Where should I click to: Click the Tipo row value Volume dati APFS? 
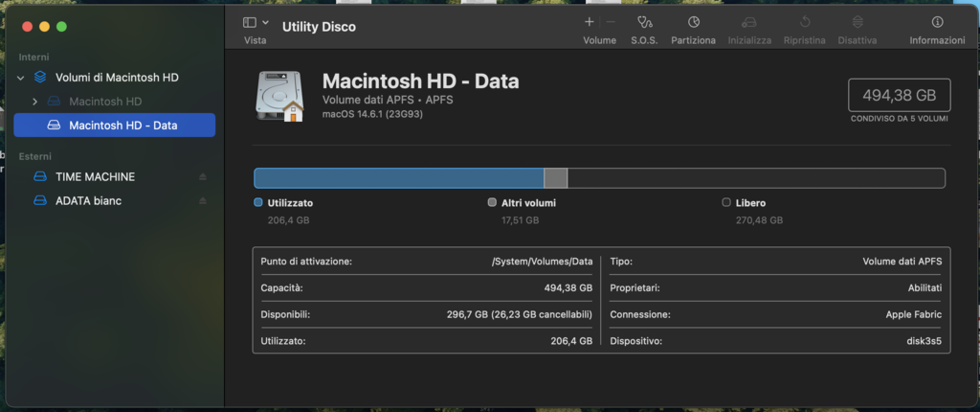pos(902,262)
